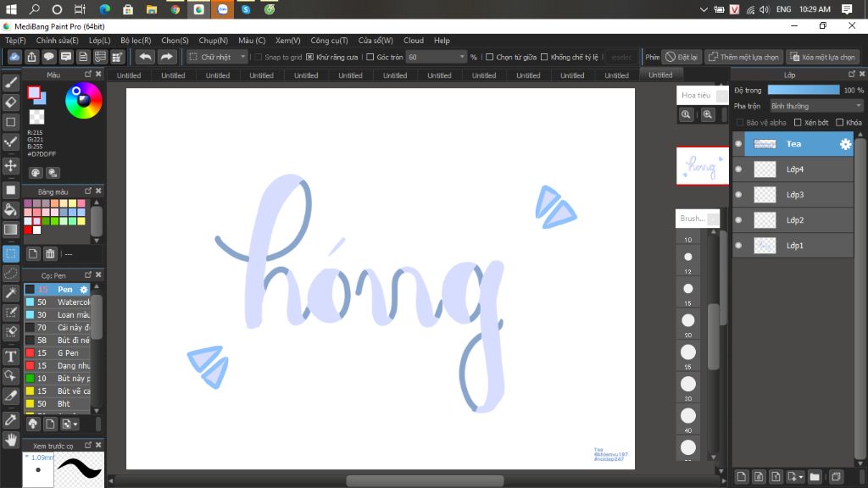Click the Pen brush settings gear
The width and height of the screenshot is (868, 488).
[84, 290]
